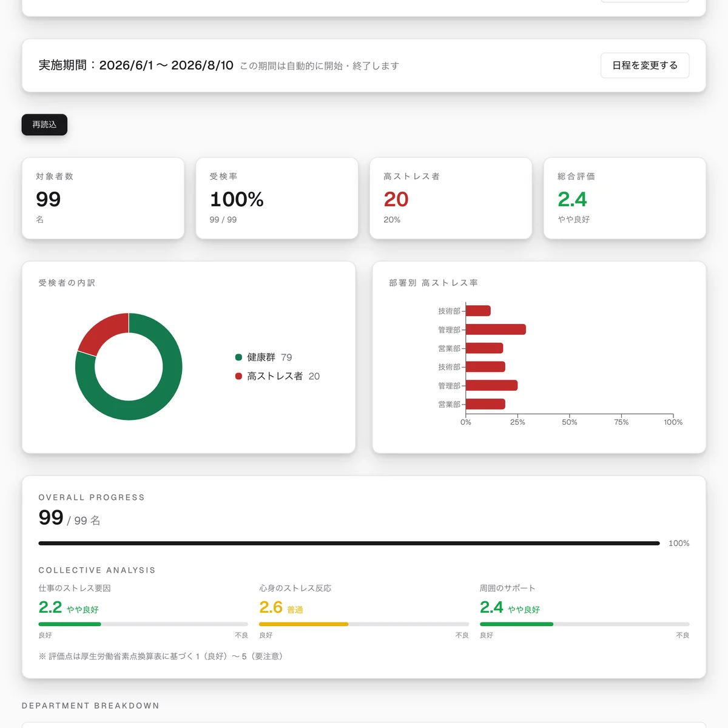Click the OVERALL PROGRESS heading
Screen dimensions: 728x728
[92, 497]
